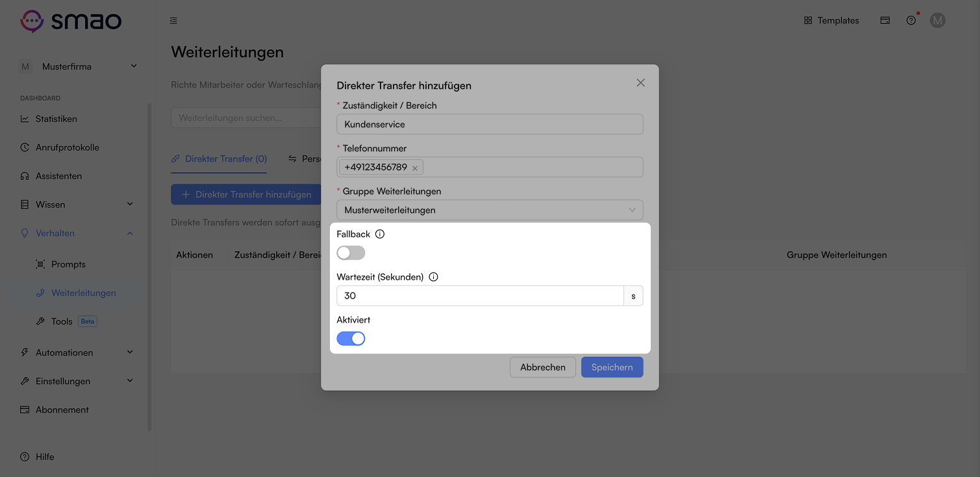Open Hilfe at sidebar bottom
Image resolution: width=980 pixels, height=477 pixels.
click(37, 457)
